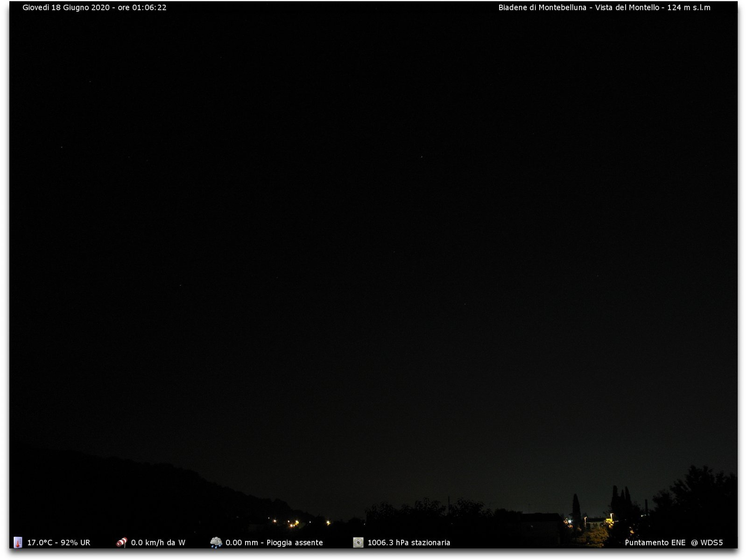The width and height of the screenshot is (747, 560).
Task: Click the '@ WDS5' credit text
Action: point(707,543)
